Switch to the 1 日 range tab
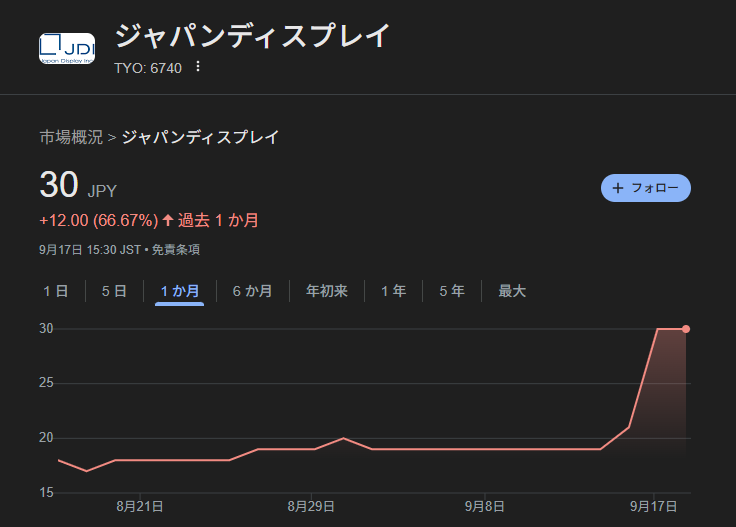The height and width of the screenshot is (527, 736). (56, 291)
